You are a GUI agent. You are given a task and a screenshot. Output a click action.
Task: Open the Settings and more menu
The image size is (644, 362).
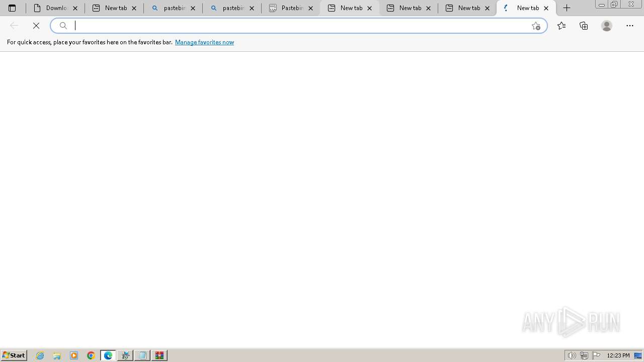pyautogui.click(x=630, y=26)
